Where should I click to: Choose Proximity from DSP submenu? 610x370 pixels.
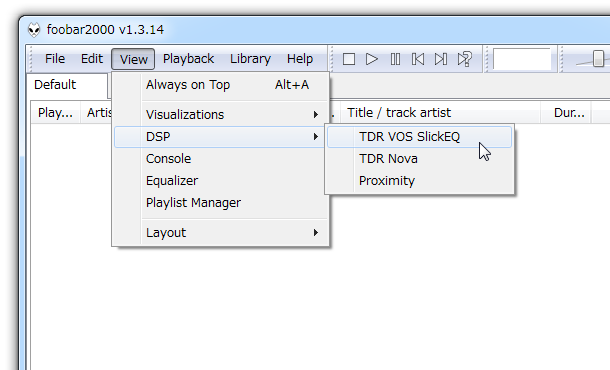pyautogui.click(x=419, y=181)
